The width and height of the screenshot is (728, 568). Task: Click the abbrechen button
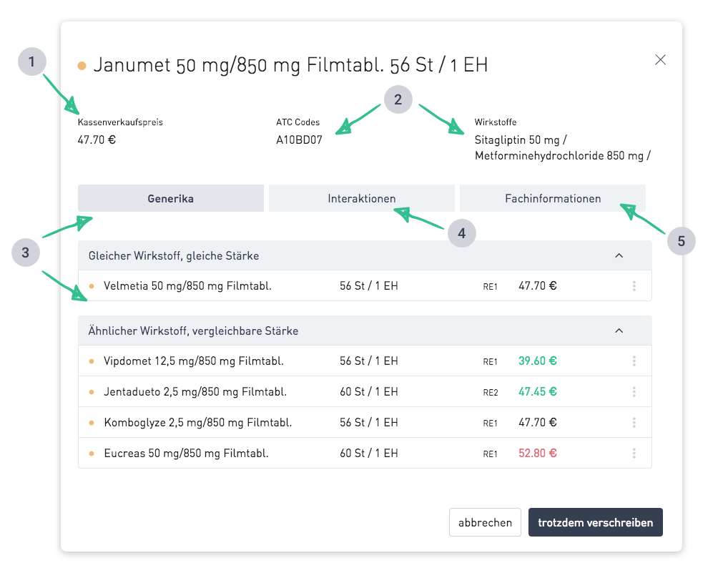[485, 522]
